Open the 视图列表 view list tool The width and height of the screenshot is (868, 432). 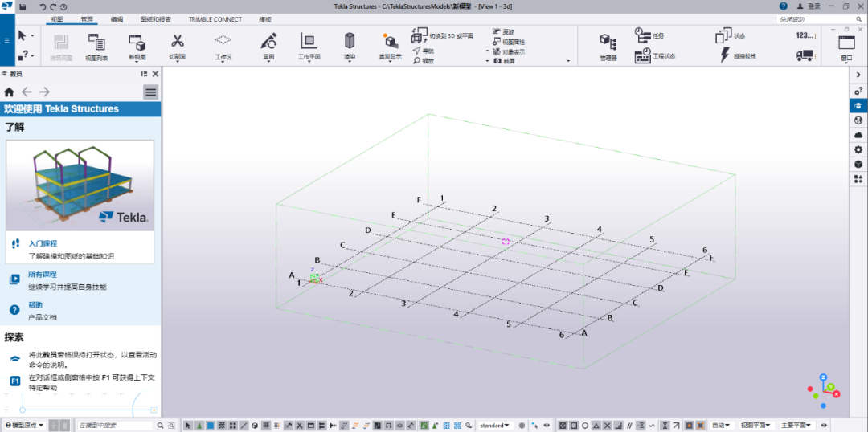[96, 46]
